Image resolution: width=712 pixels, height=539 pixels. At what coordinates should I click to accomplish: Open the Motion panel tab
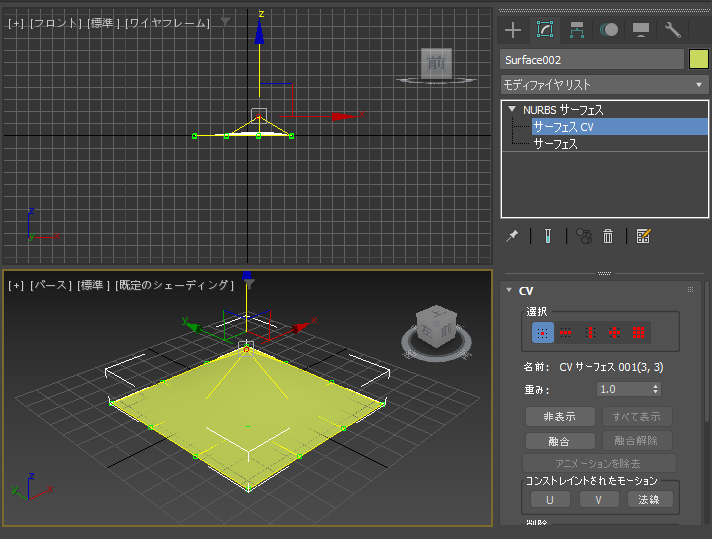point(609,30)
